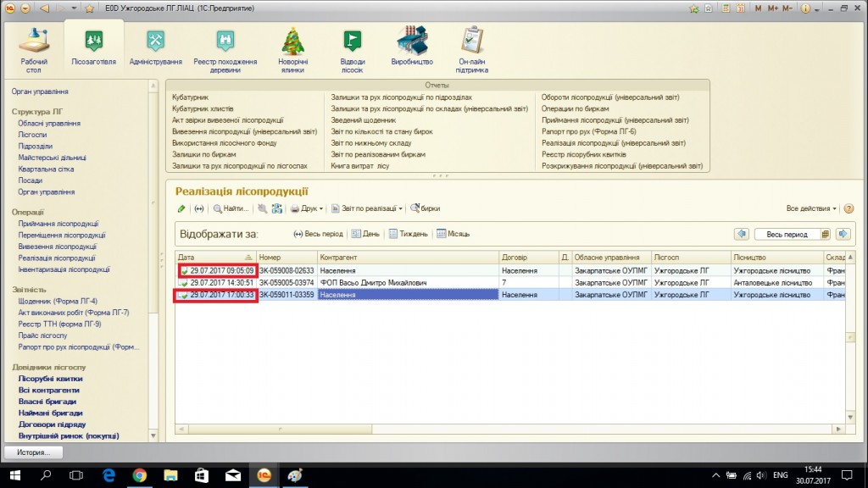Click the История button
The image size is (868, 488).
pyautogui.click(x=33, y=452)
